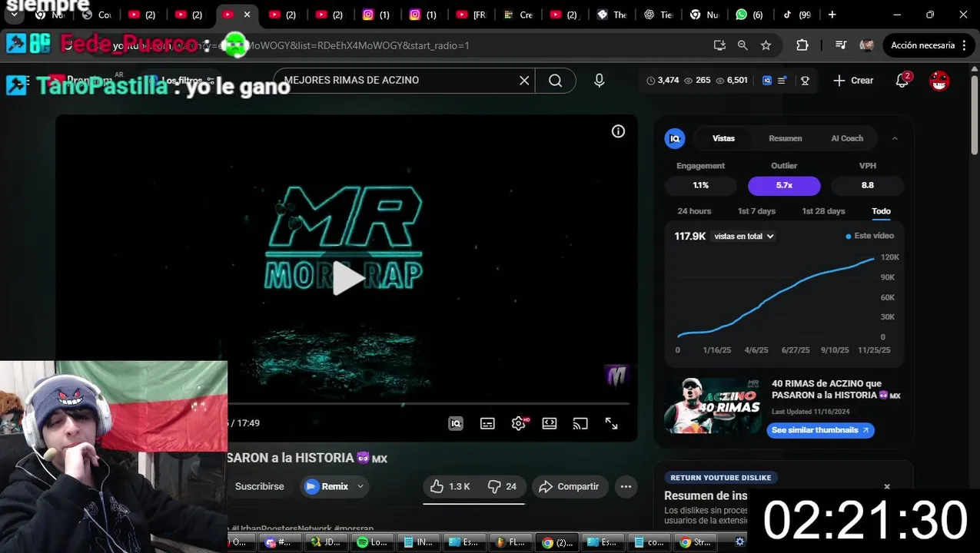This screenshot has width=980, height=553.
Task: Open Crear menu
Action: click(853, 80)
